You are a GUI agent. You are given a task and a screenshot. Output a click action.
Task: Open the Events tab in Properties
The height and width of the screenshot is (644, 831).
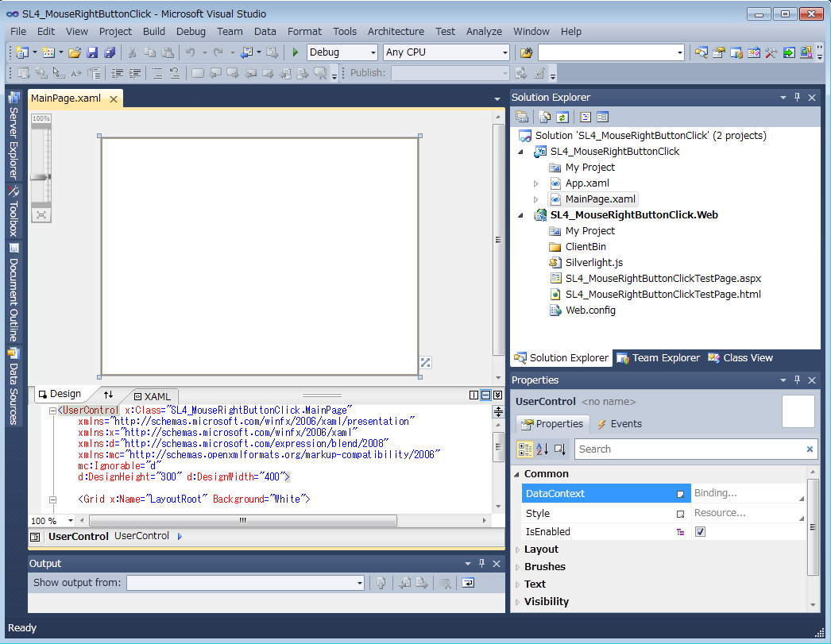[619, 424]
